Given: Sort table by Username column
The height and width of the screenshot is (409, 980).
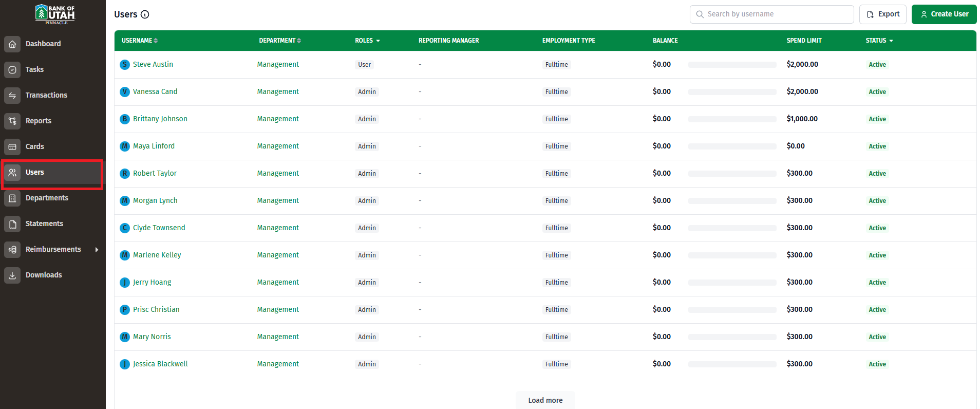Looking at the screenshot, I should (x=140, y=41).
